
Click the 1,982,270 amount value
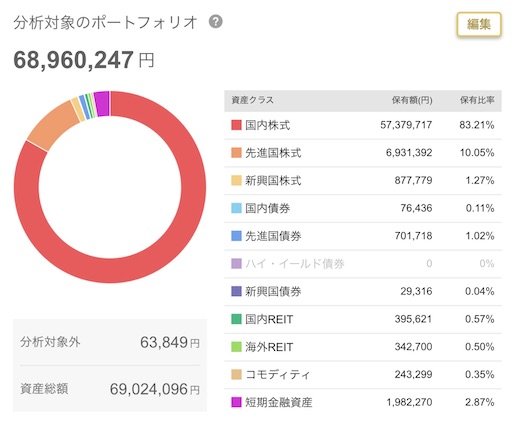[409, 402]
